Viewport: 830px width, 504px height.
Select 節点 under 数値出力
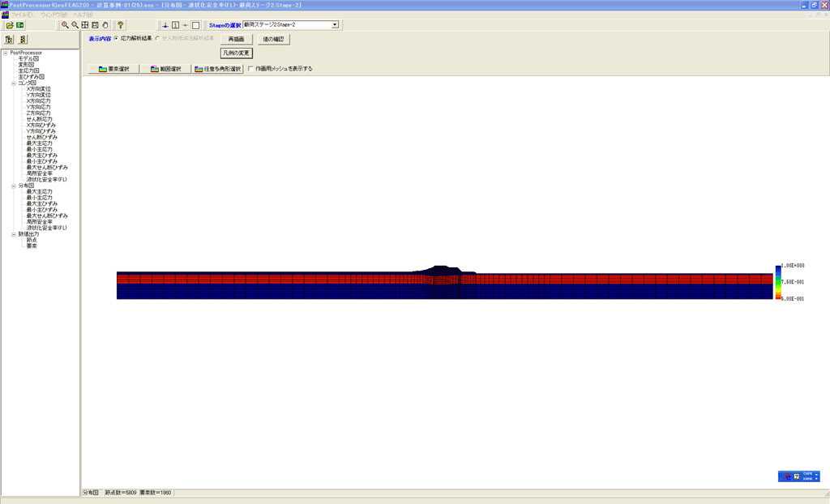tap(32, 240)
